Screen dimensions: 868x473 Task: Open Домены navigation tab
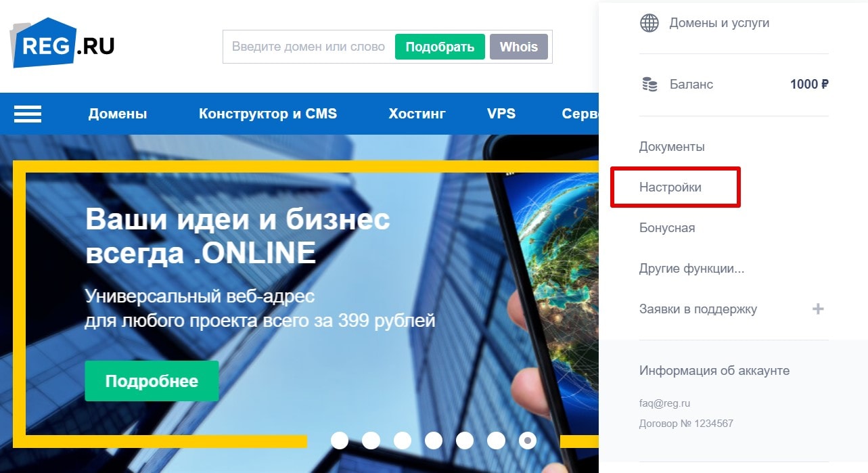pyautogui.click(x=118, y=114)
